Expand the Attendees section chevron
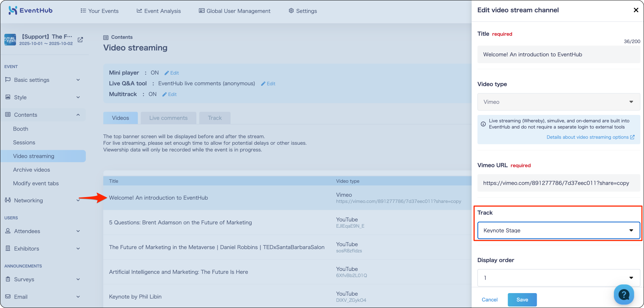Screen dimensions: 644x308 [x=78, y=231]
